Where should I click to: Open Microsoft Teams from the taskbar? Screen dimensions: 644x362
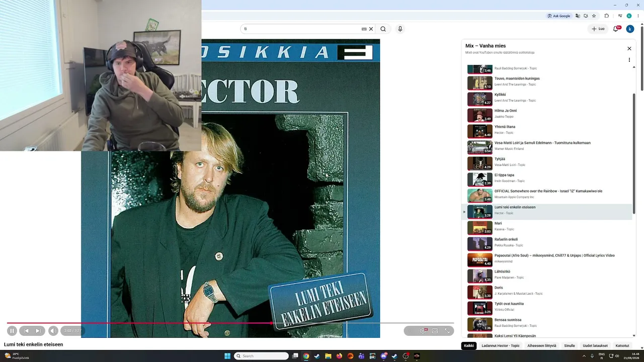(x=361, y=356)
